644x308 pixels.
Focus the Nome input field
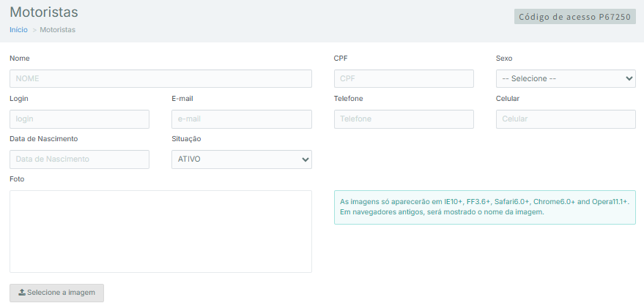click(160, 78)
